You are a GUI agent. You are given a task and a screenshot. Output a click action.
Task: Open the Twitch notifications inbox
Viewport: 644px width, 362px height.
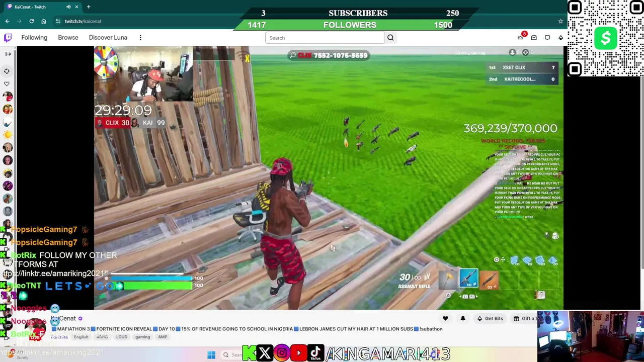click(x=534, y=38)
